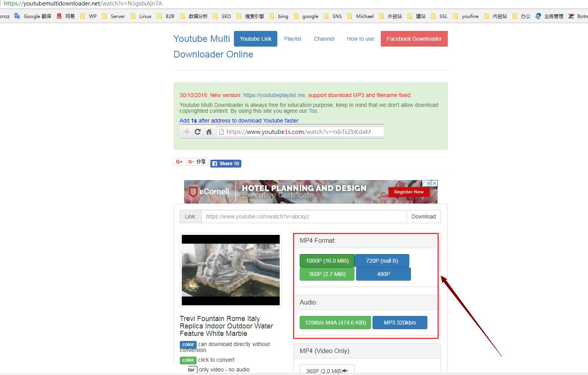588x375 pixels.
Task: Open the Tos link
Action: (313, 111)
